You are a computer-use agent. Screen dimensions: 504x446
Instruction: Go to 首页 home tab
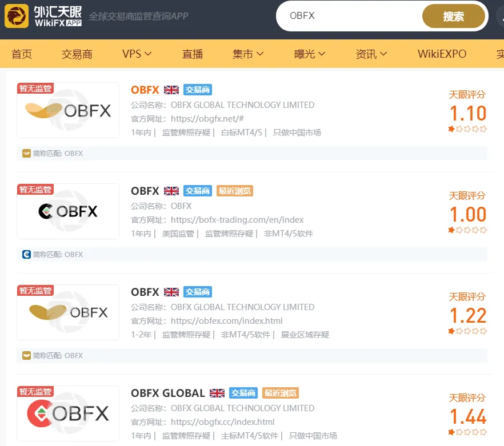pos(22,54)
